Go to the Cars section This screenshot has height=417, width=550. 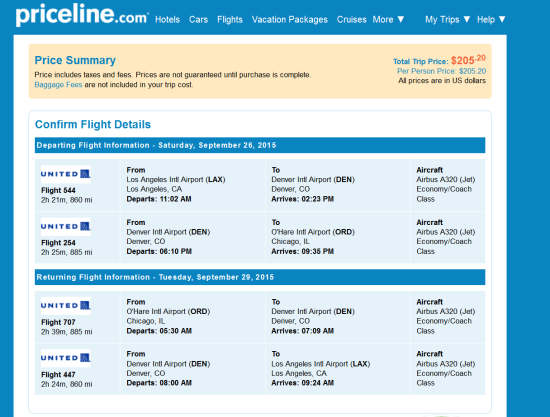pyautogui.click(x=198, y=19)
